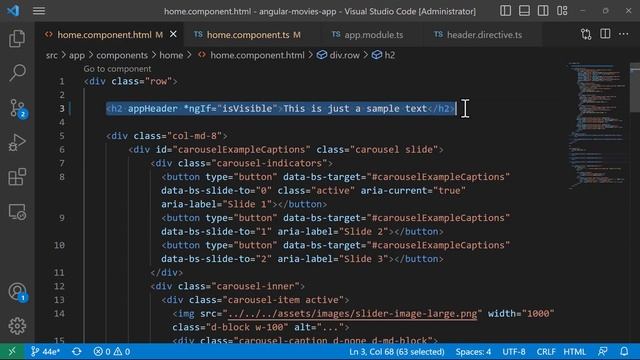Switch to header.directive.ts tab
The width and height of the screenshot is (640, 360).
point(484,35)
